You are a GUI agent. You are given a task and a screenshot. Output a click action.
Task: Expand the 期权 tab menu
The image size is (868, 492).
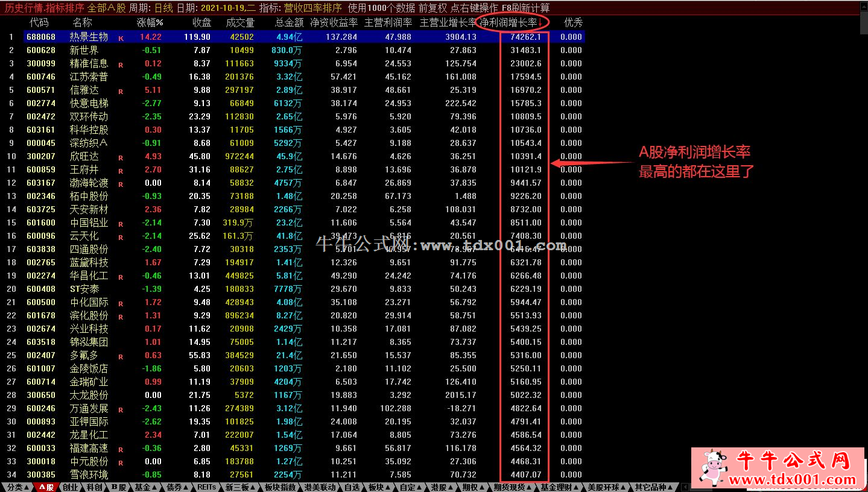(475, 487)
